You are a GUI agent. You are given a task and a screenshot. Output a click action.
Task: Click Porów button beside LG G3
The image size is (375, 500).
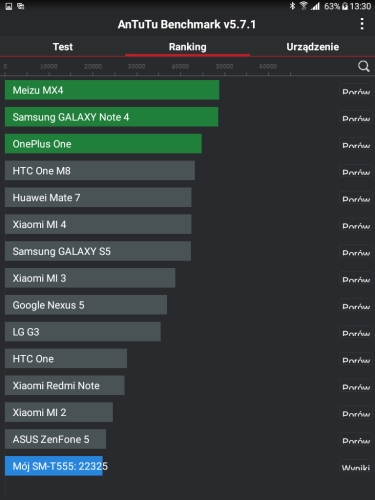(356, 332)
